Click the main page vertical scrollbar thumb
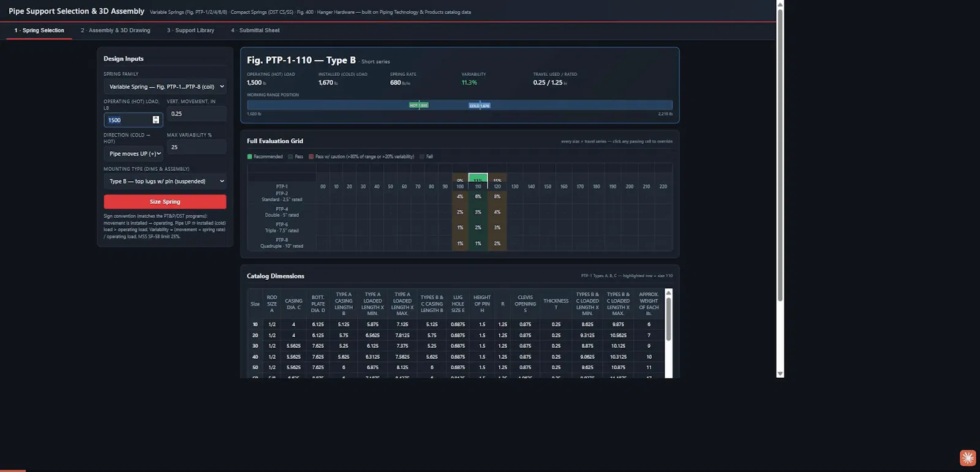The height and width of the screenshot is (472, 980). (x=780, y=155)
